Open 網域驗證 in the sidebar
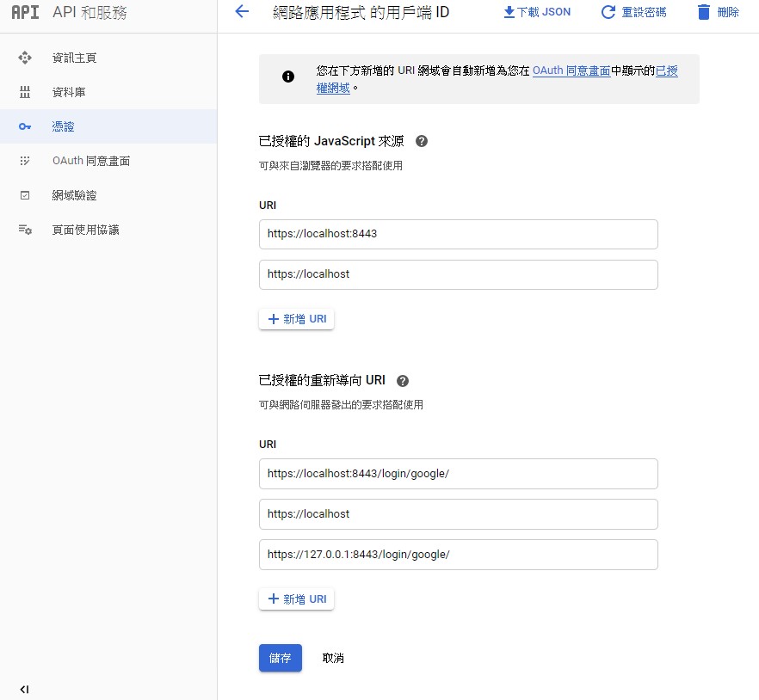The image size is (759, 700). (x=74, y=195)
